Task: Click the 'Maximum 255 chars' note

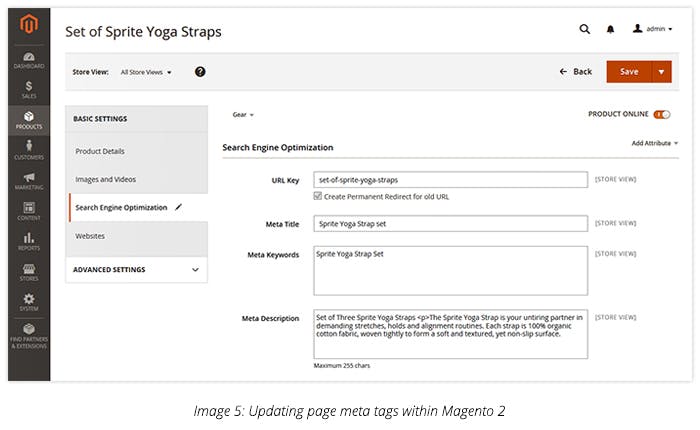Action: 342,365
